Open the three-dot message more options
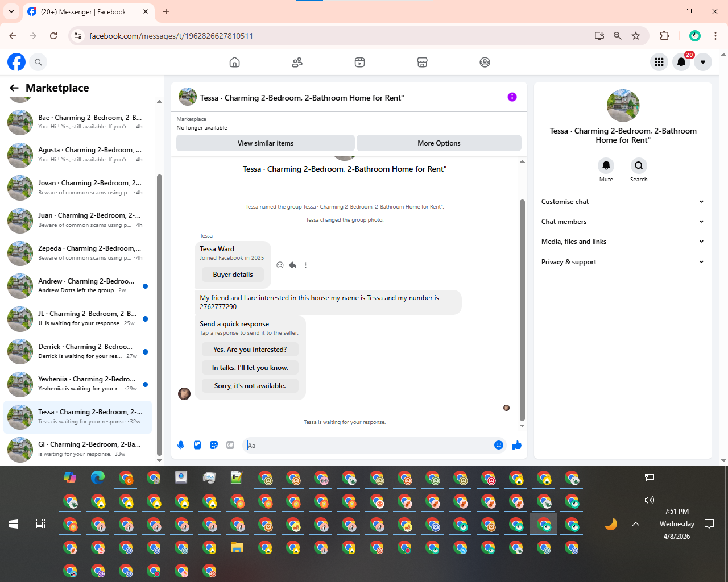Screen dimensions: 728x582 (305, 265)
